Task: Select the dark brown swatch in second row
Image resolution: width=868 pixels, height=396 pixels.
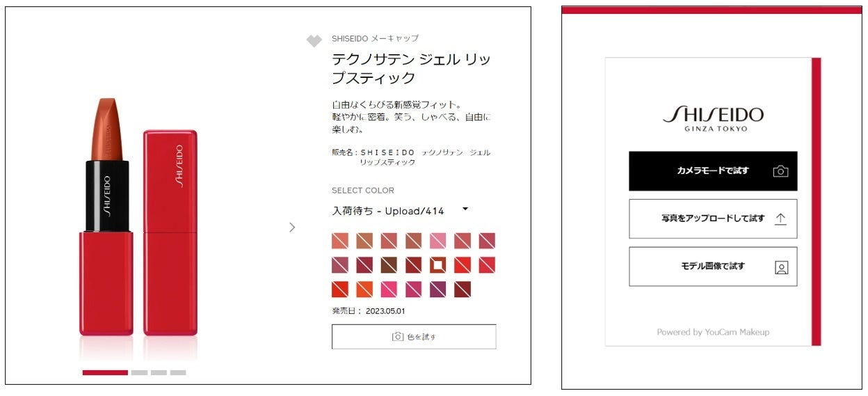Action: tap(389, 265)
